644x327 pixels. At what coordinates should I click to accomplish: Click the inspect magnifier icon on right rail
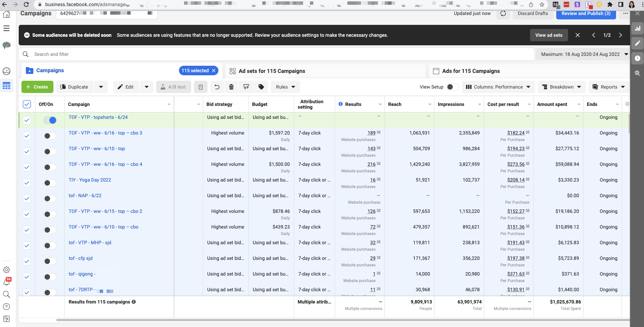click(638, 73)
